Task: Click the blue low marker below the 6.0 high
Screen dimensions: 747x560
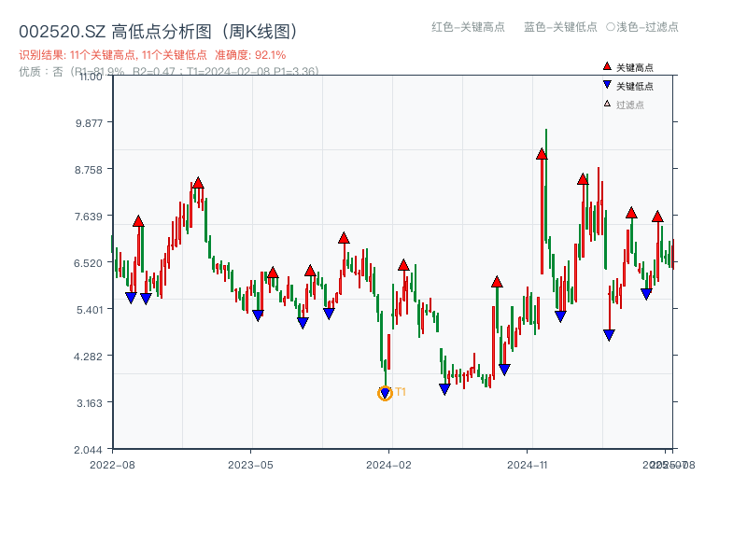Action: point(504,370)
